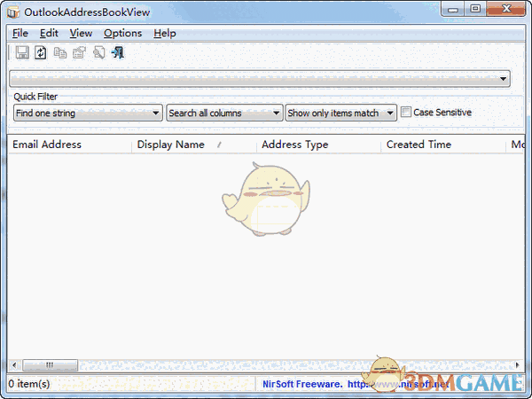
Task: Open the Help menu
Action: 165,34
